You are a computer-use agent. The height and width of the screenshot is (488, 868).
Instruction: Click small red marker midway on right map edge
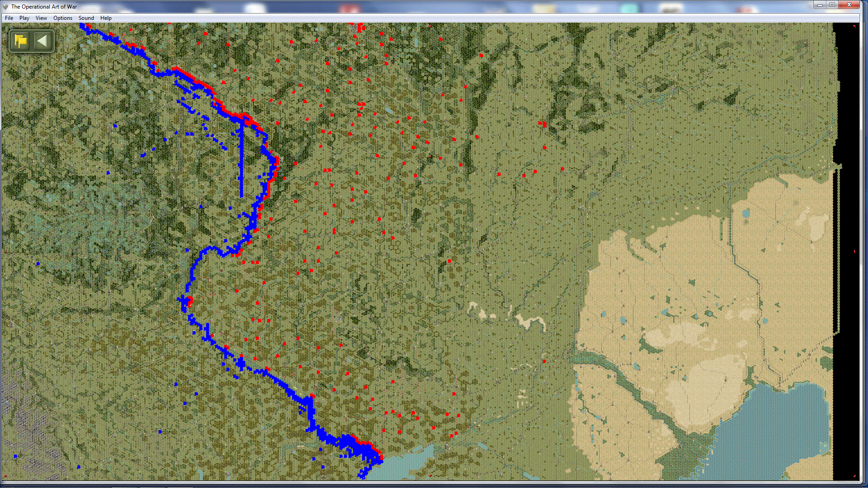(x=854, y=251)
